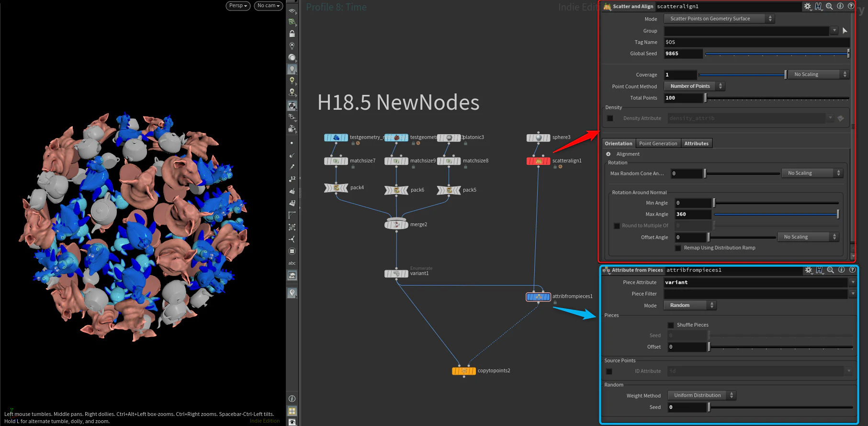Open gear menu in Attribute from Pieces panel
Viewport: 868px width, 426px height.
[x=809, y=270]
